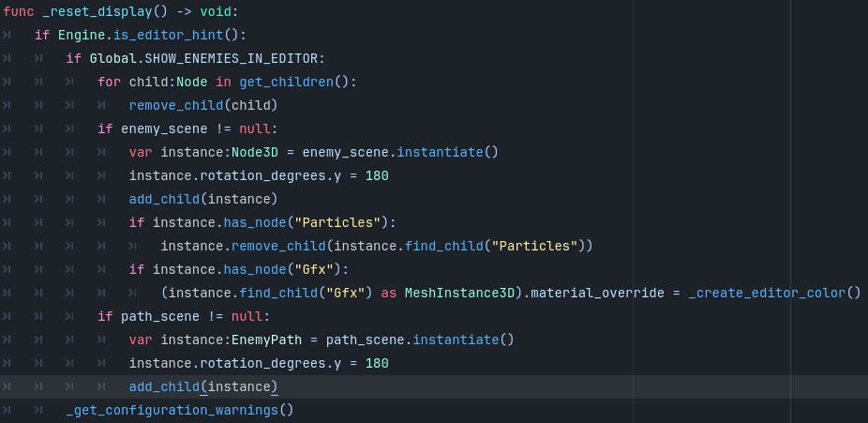The width and height of the screenshot is (868, 423).
Task: Click the line 'if path_scene != null:'
Action: pos(183,317)
